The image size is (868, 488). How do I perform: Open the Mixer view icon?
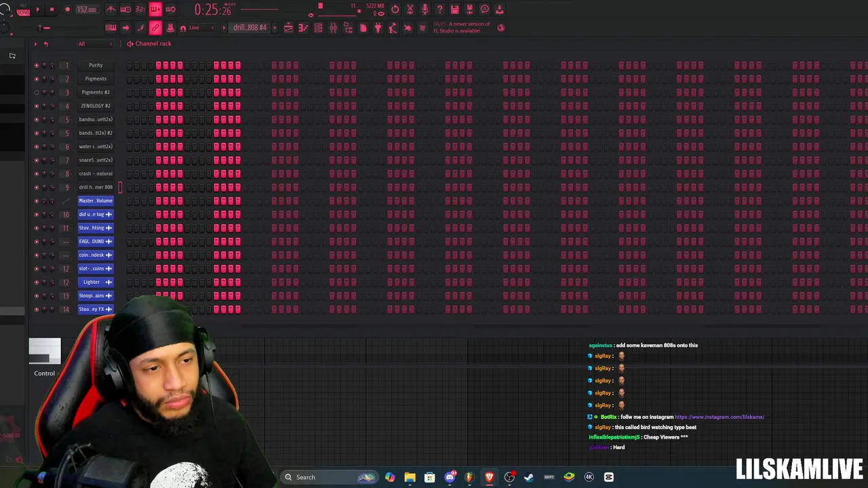(x=333, y=28)
